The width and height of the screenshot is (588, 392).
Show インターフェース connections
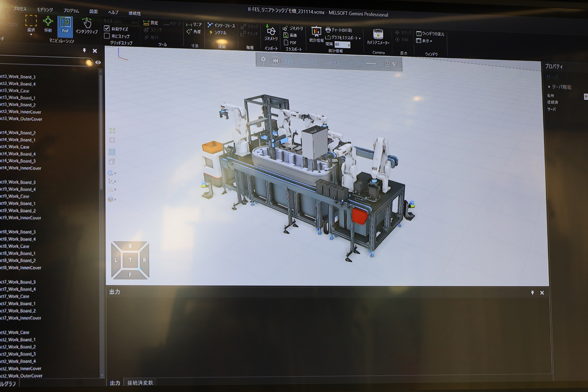coord(221,25)
